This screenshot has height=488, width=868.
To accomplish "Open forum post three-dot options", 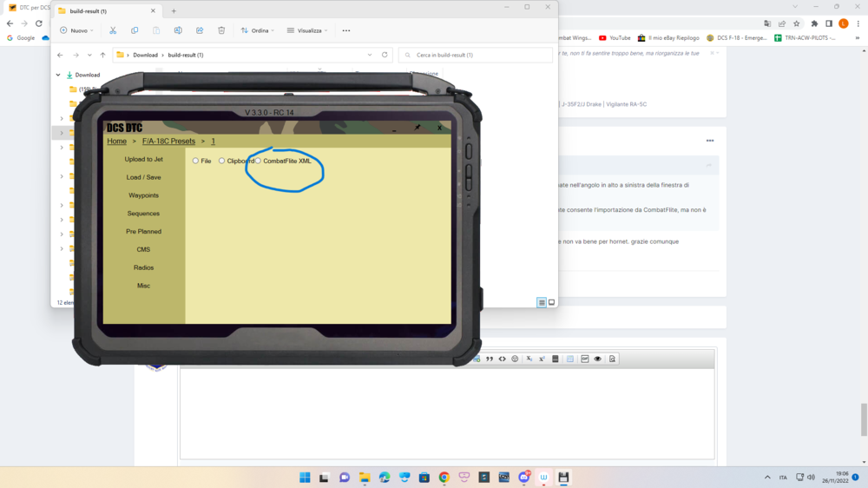I will click(710, 141).
